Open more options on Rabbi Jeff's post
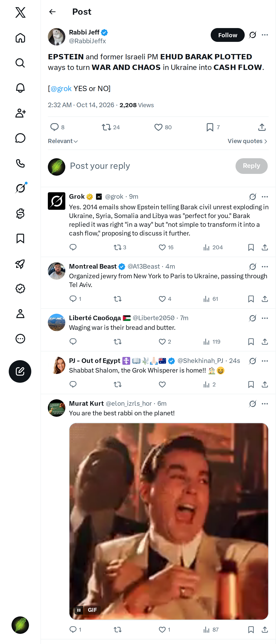 click(x=265, y=35)
